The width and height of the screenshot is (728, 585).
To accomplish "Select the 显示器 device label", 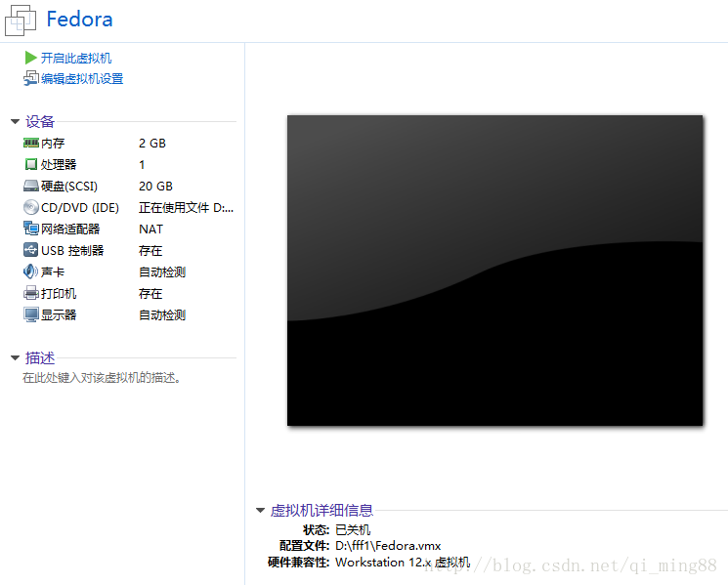I will coord(59,315).
